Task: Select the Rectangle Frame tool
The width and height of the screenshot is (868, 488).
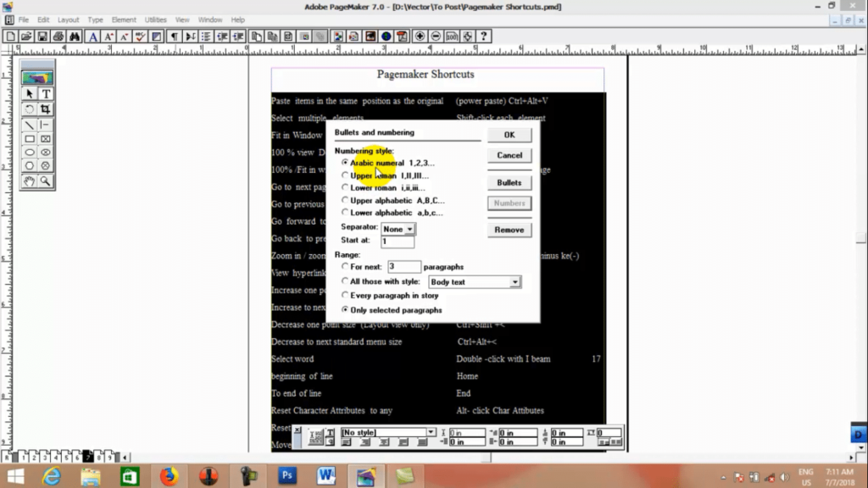Action: point(46,139)
